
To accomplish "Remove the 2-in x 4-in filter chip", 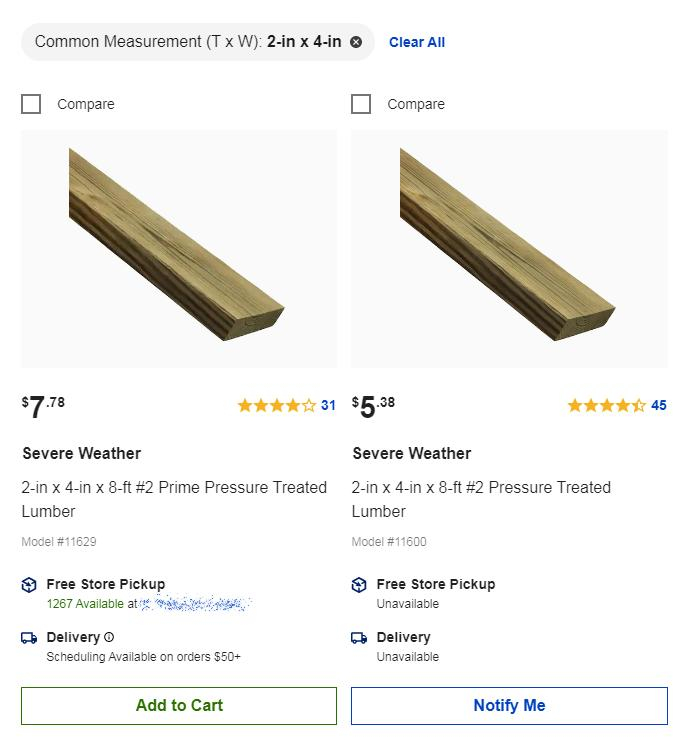I will pyautogui.click(x=356, y=42).
